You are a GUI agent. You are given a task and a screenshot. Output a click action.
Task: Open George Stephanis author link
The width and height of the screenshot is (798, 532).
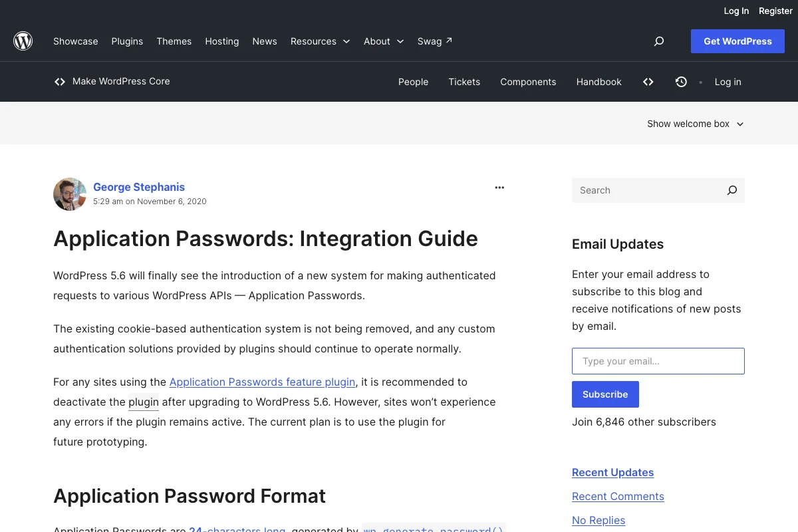click(139, 187)
